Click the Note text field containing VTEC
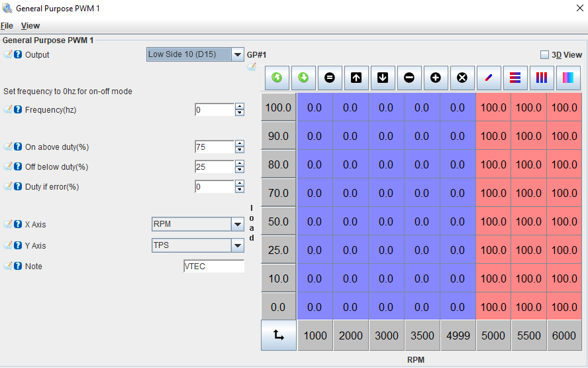 tap(213, 266)
